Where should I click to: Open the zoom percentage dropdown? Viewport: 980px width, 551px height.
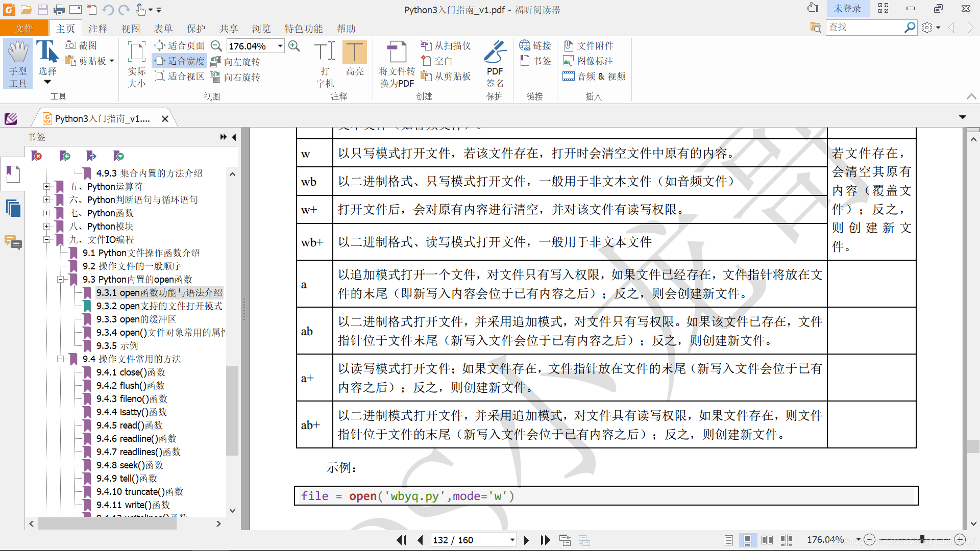(x=280, y=46)
